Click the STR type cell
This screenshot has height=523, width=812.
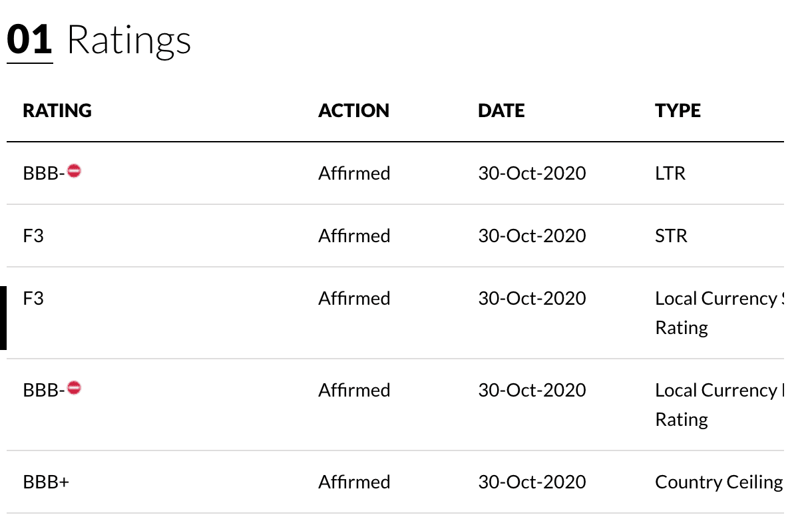click(671, 236)
